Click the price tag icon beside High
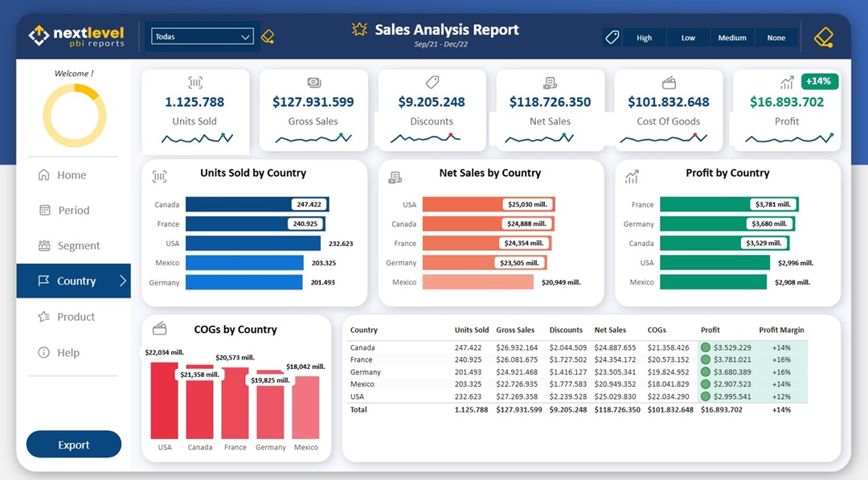 point(612,38)
